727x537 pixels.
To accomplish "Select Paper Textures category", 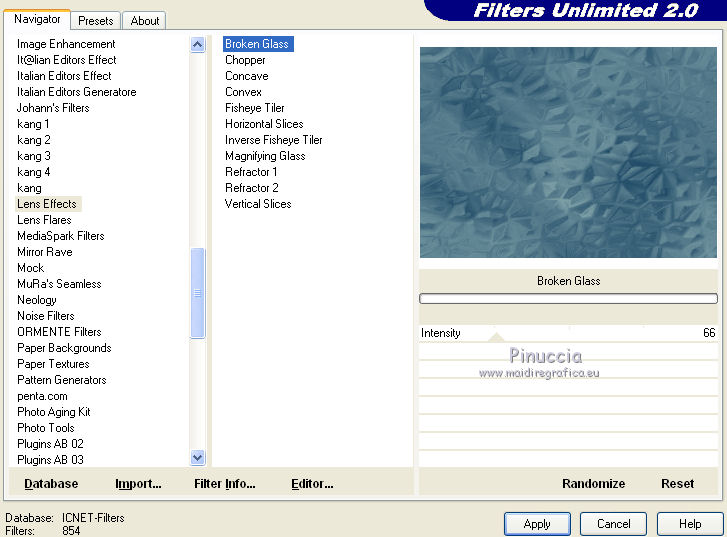I will [53, 364].
